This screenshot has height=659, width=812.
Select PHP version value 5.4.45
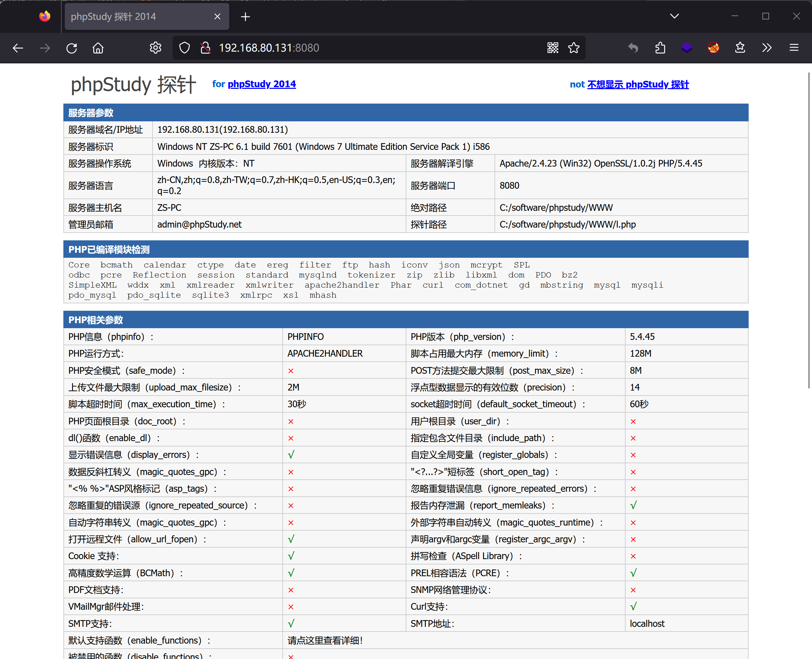(642, 337)
